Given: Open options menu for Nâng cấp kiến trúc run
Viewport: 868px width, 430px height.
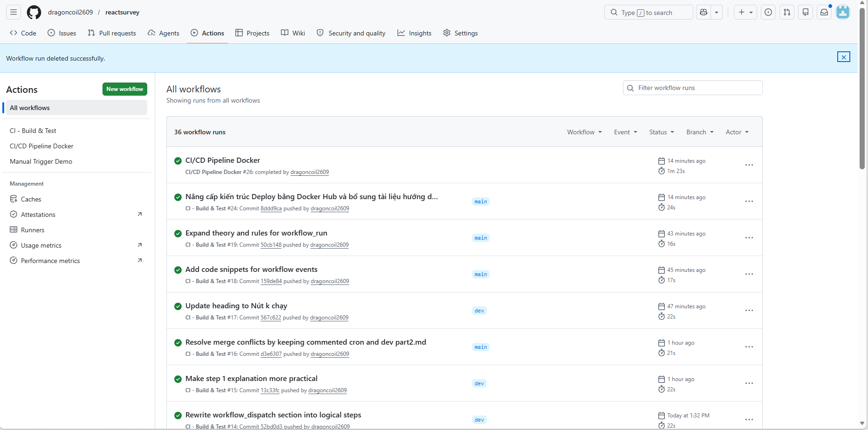Looking at the screenshot, I should click(x=749, y=201).
